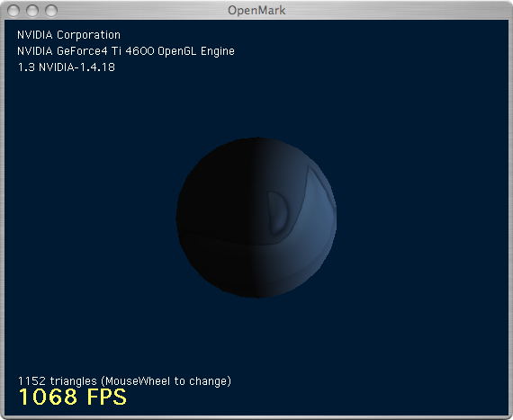513x420 pixels.
Task: Click the rendered 3D sphere
Action: point(256,218)
